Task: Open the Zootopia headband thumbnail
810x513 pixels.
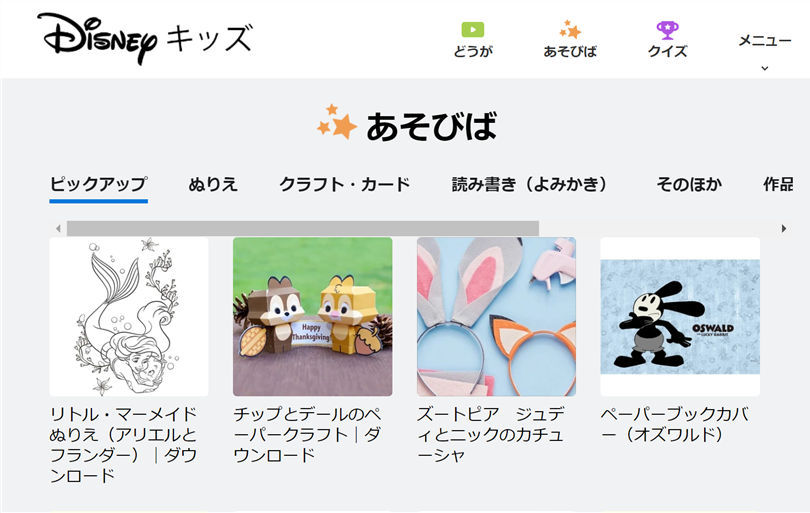Action: point(496,317)
